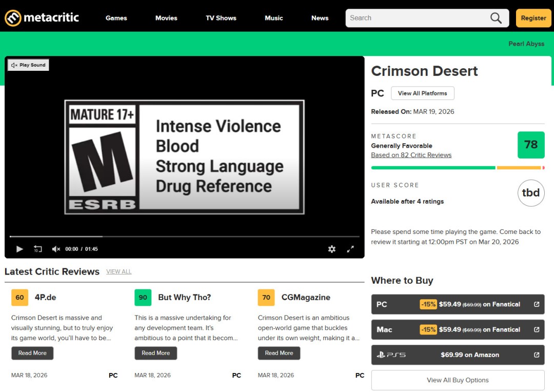Screen dimensions: 554x392
Task: Open the PS5 Amazon buy option
Action: pyautogui.click(x=458, y=355)
